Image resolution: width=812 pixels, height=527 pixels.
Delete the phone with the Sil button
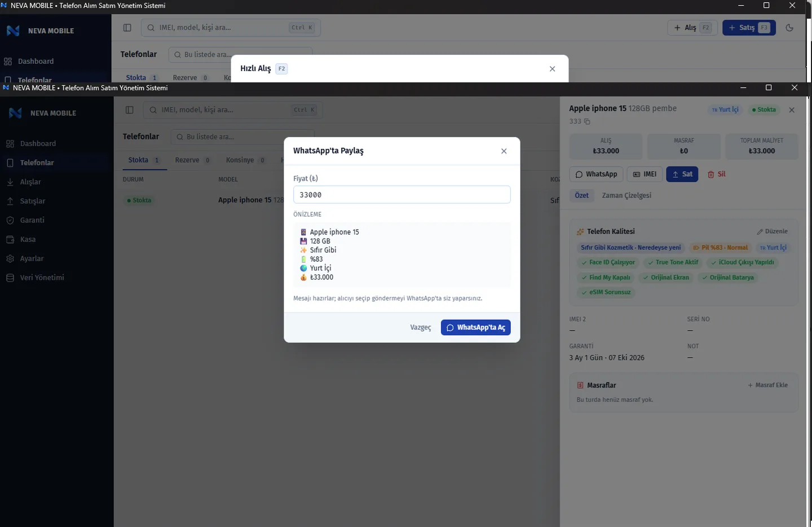(x=717, y=174)
